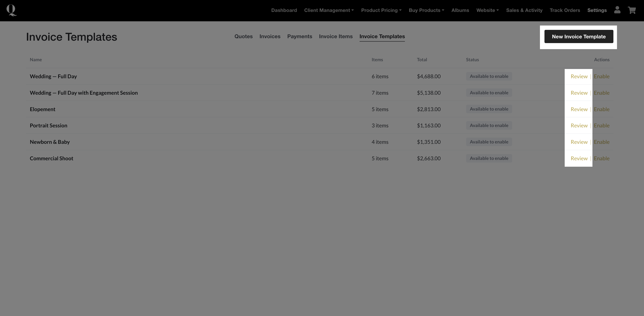Screen dimensions: 644x316
Task: Open the shopping cart icon
Action: point(632,10)
